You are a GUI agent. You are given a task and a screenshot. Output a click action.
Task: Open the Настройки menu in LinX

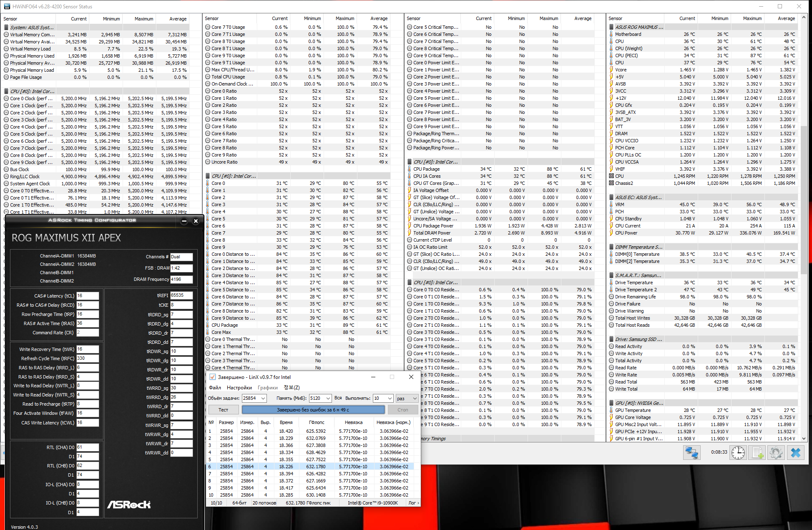pyautogui.click(x=239, y=388)
